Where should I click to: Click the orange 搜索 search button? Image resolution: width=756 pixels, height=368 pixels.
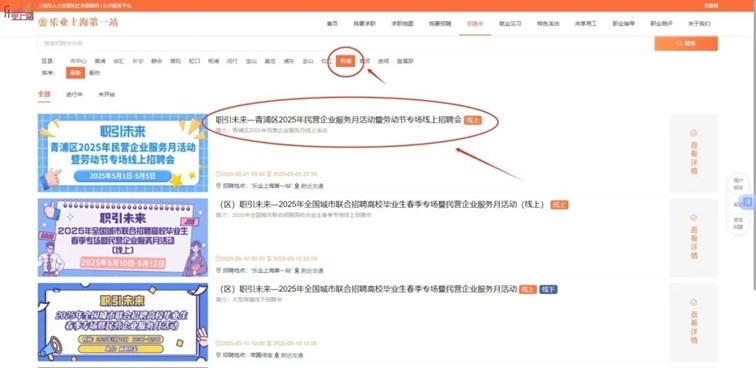[x=686, y=43]
